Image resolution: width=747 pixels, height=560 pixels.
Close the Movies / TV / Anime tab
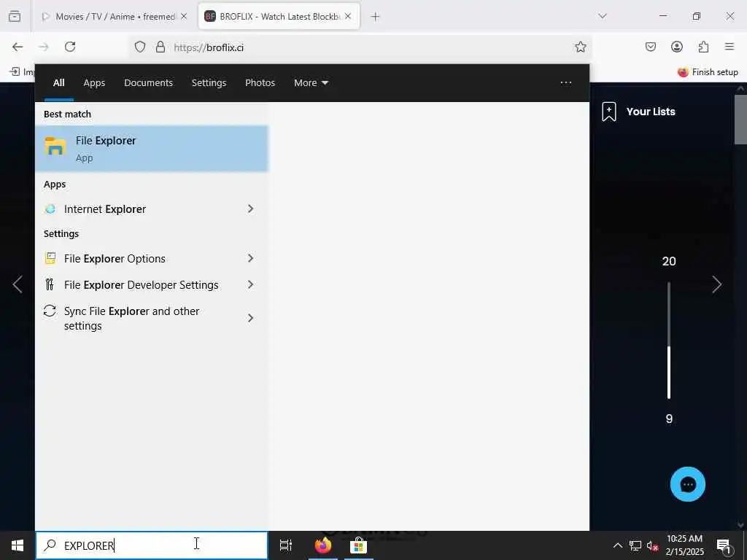pos(184,17)
